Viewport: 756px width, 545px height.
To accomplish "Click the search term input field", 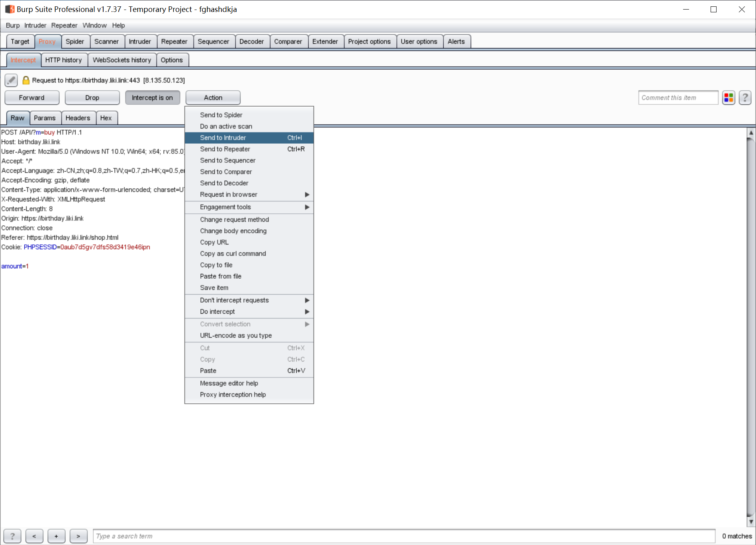I will pyautogui.click(x=404, y=536).
